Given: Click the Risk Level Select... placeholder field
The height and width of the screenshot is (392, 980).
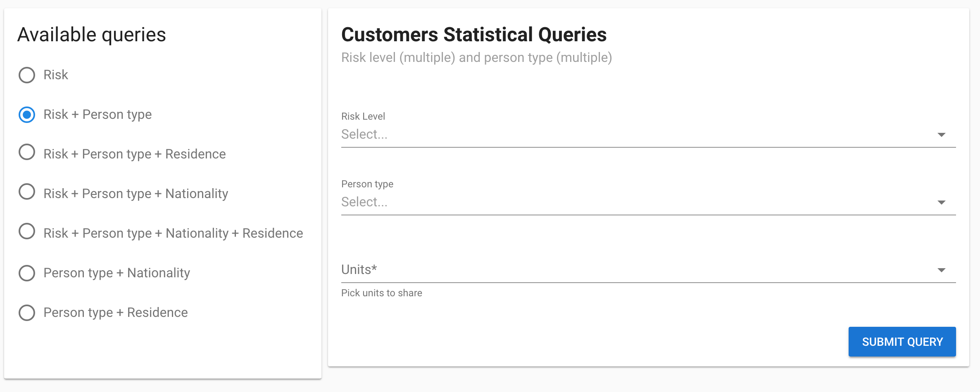Looking at the screenshot, I should pyautogui.click(x=364, y=135).
